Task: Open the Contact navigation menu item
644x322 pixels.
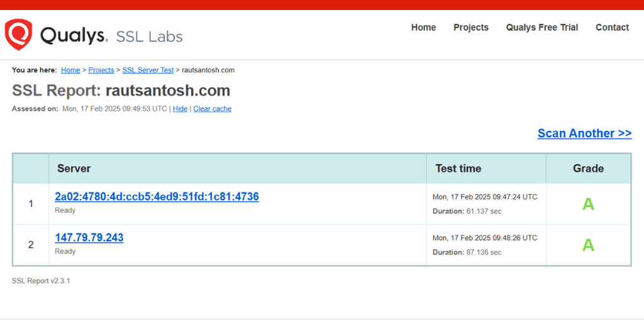Action: [613, 28]
